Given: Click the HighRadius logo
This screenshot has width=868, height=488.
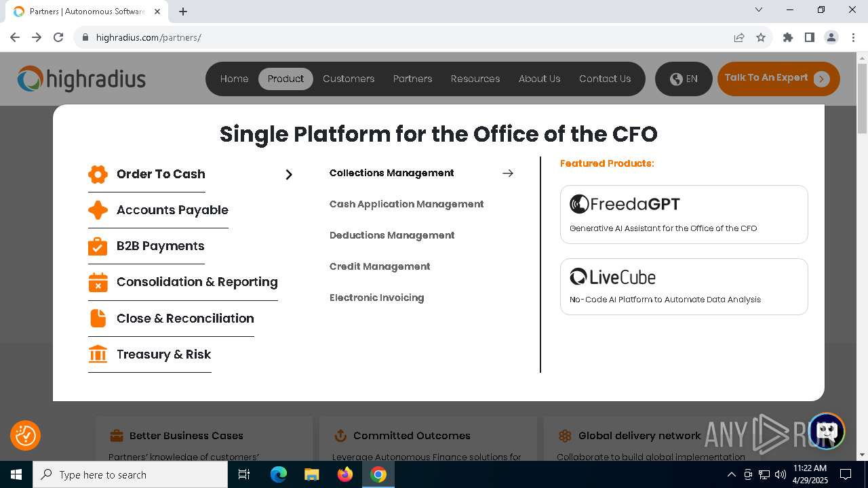Looking at the screenshot, I should point(81,79).
